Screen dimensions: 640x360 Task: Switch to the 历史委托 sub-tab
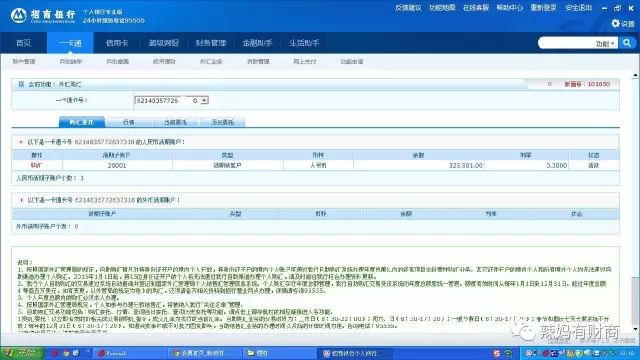222,122
